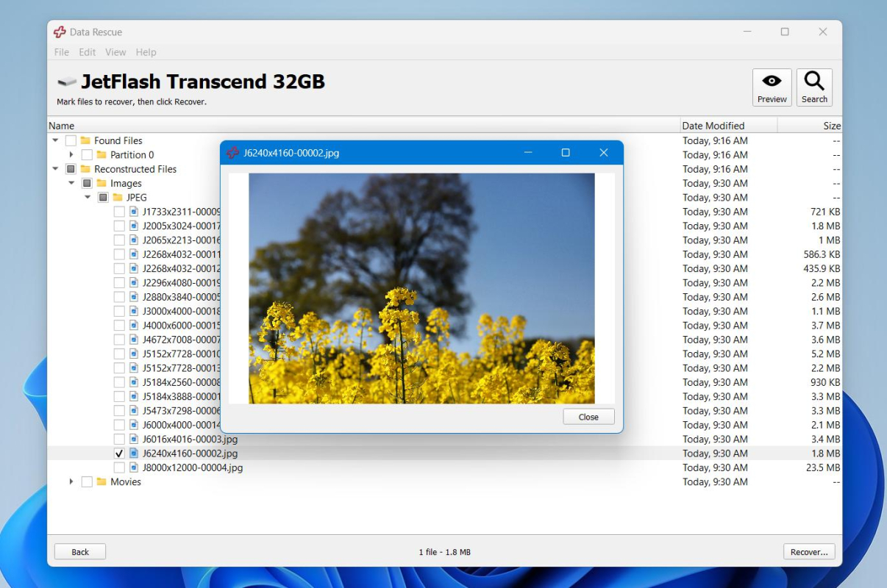Viewport: 887px width, 588px height.
Task: Click the Back button
Action: pos(80,552)
